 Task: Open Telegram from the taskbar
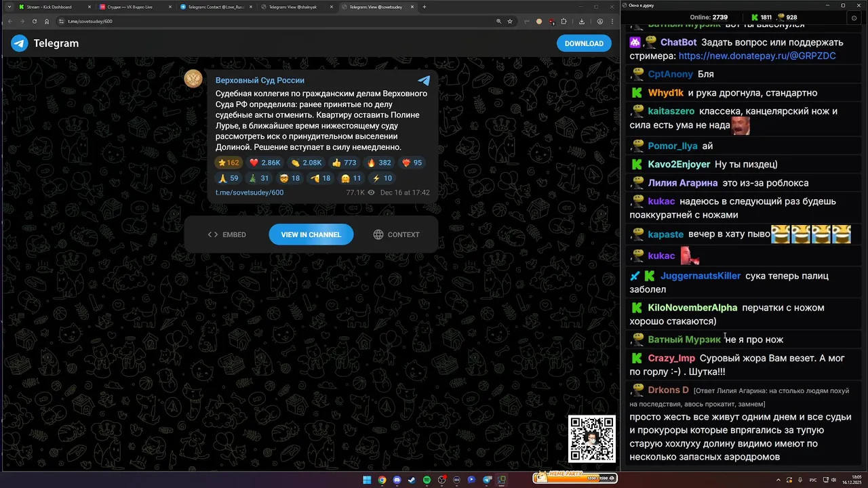487,480
